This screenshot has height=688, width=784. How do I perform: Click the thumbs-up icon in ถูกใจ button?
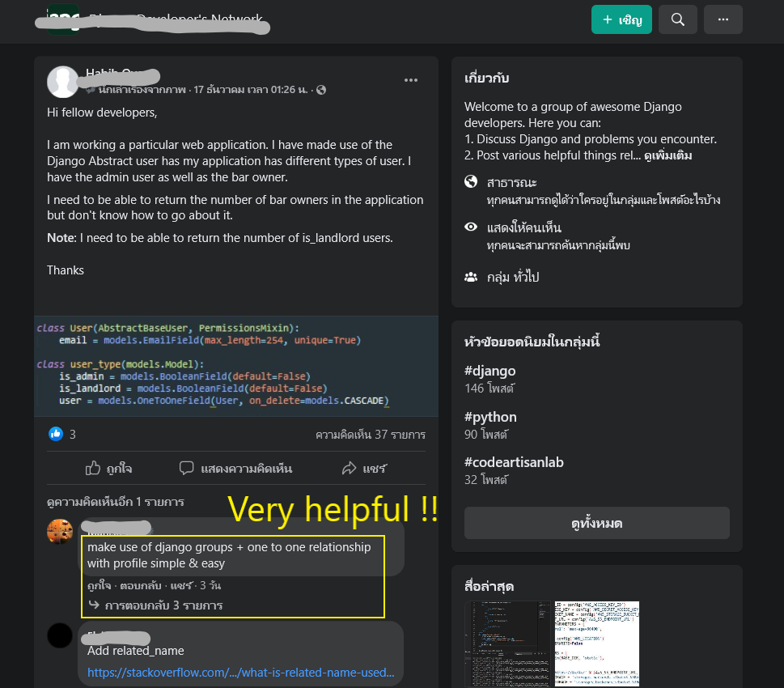click(92, 468)
